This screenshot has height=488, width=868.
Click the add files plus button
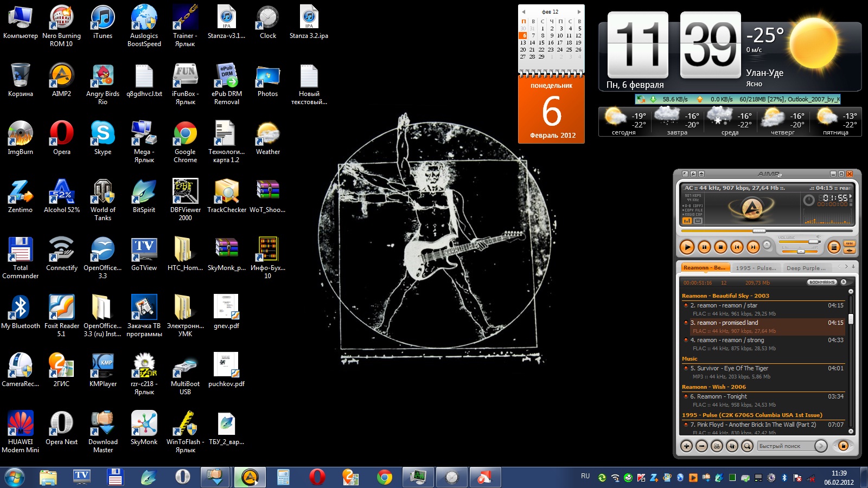click(x=686, y=446)
